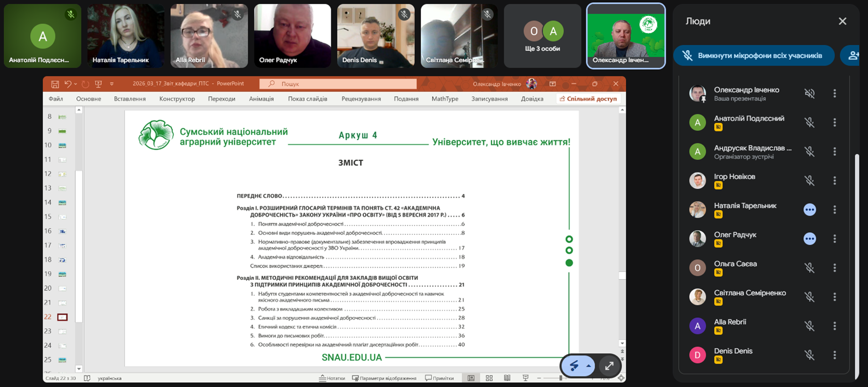Open more options for Denis Denis
This screenshot has height=387, width=868.
[x=835, y=355]
